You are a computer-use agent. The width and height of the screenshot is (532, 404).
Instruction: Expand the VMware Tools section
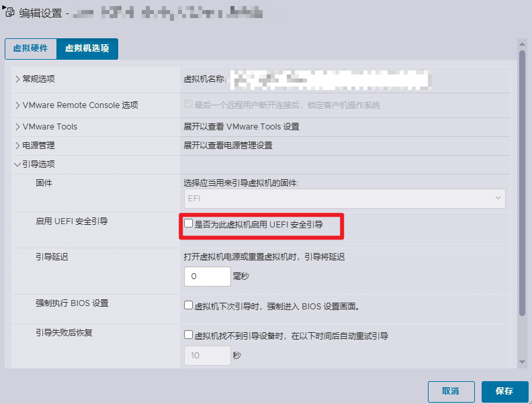click(17, 127)
